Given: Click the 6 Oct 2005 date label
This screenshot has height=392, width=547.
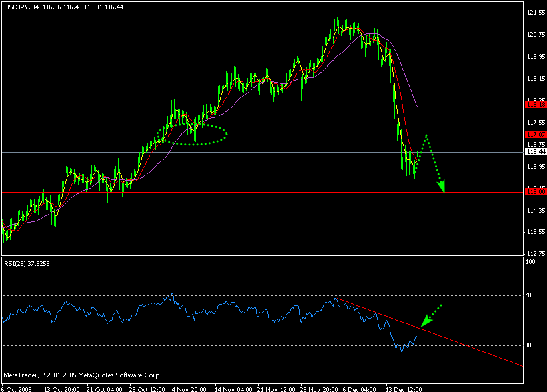Looking at the screenshot, I should point(17,389).
